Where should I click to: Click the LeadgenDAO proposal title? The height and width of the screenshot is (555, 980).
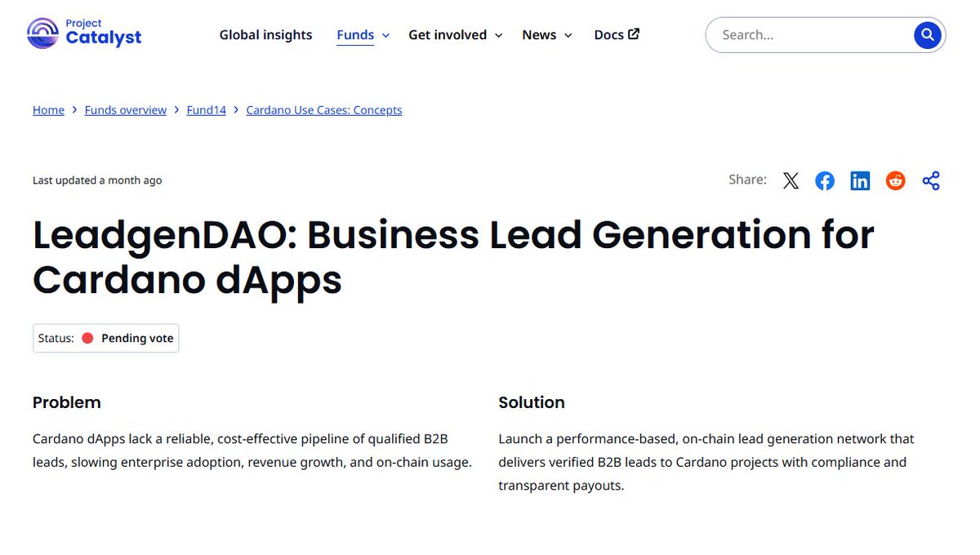coord(453,257)
